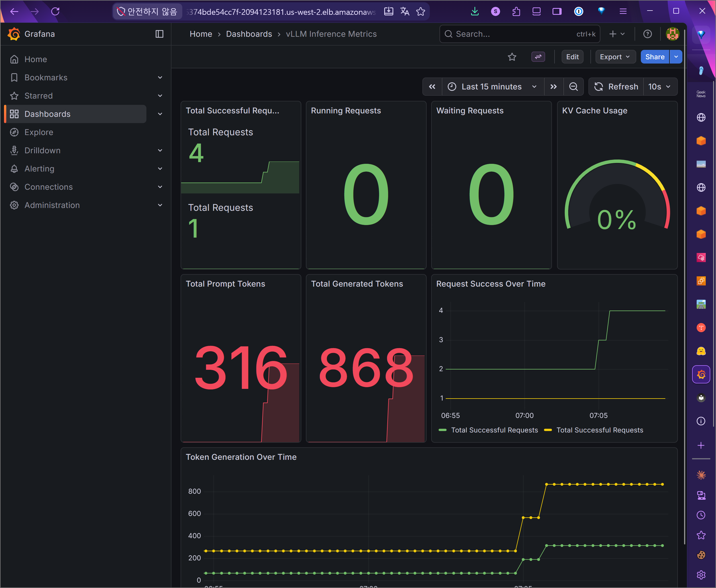Star this dashboard as favorite
This screenshot has width=716, height=588.
point(512,57)
